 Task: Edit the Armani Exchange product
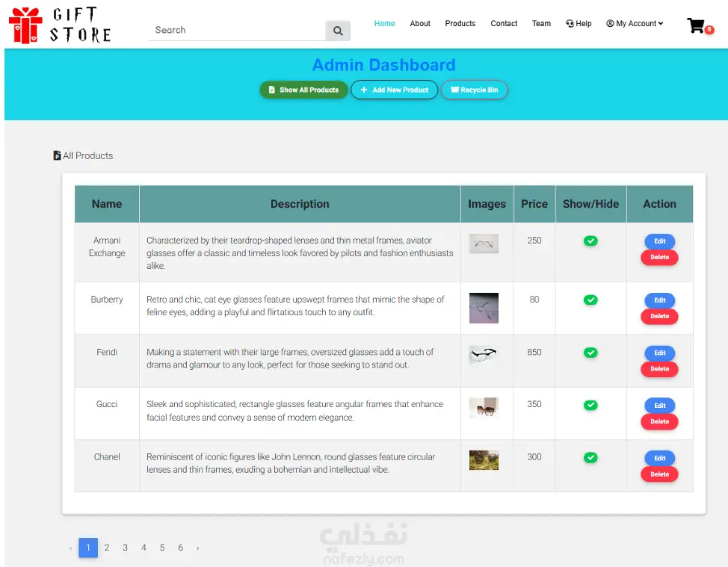(660, 241)
